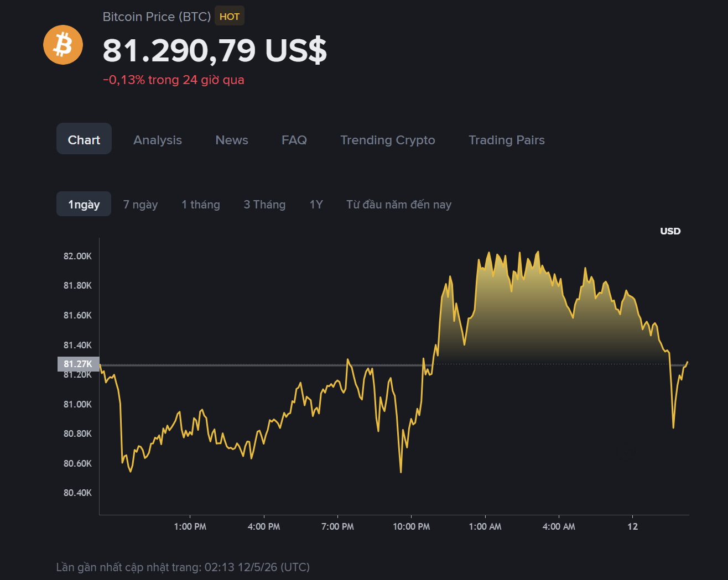This screenshot has width=728, height=580.
Task: Open the News tab
Action: tap(232, 140)
